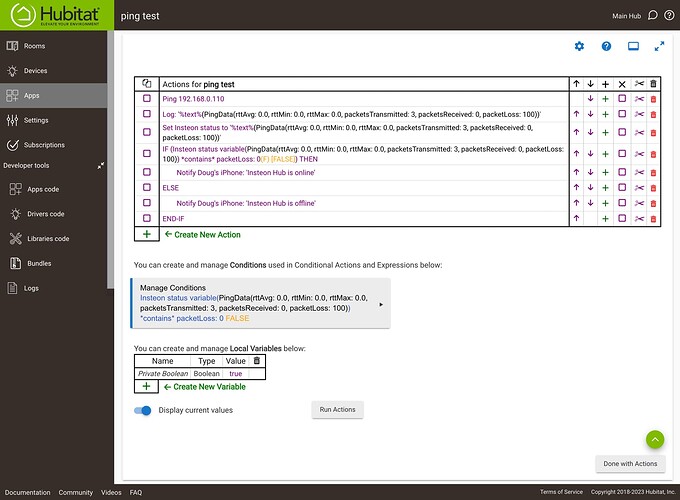Click the Private Boolean value true
680x500 pixels.
(235, 373)
